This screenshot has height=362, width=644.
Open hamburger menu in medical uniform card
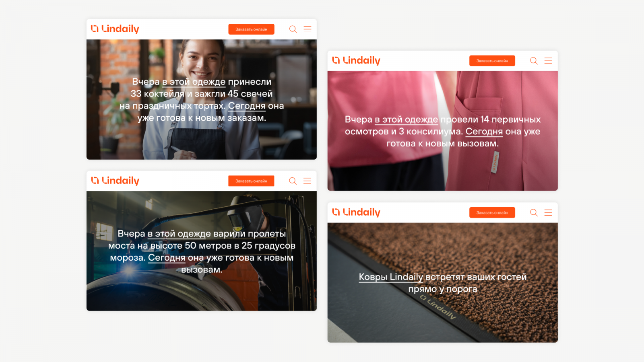(548, 61)
